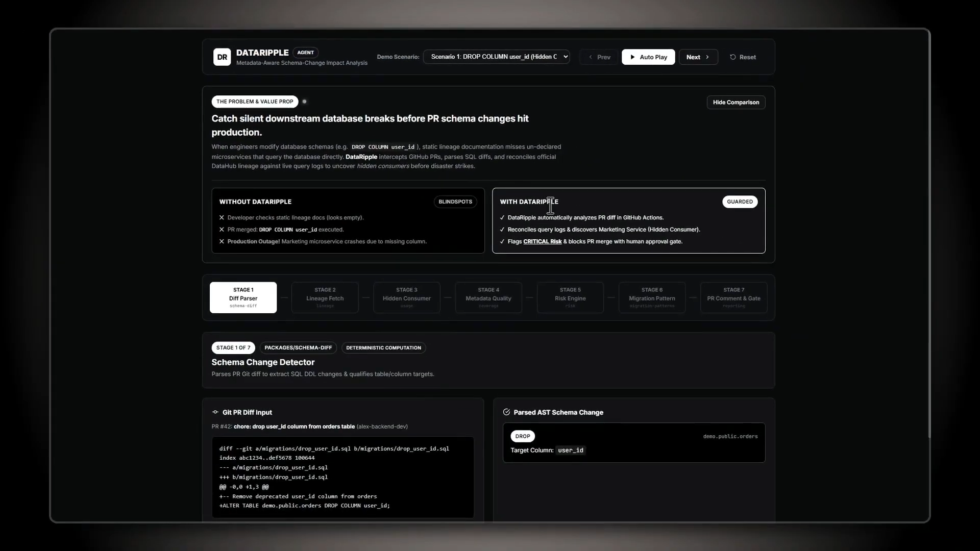
Task: Click the check-circle icon beside Parsed AST Schema Change
Action: coord(506,412)
